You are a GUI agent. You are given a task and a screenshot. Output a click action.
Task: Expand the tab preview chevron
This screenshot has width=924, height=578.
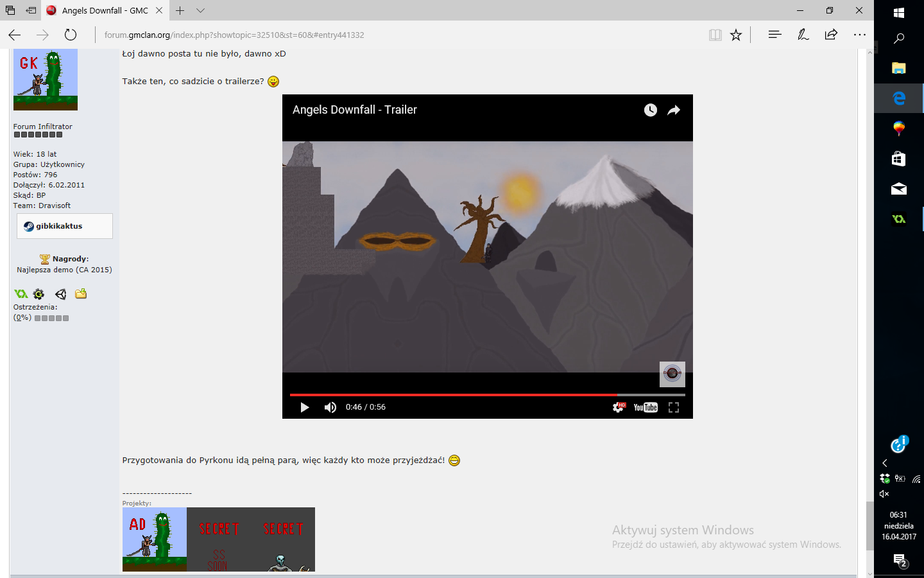[x=201, y=10]
